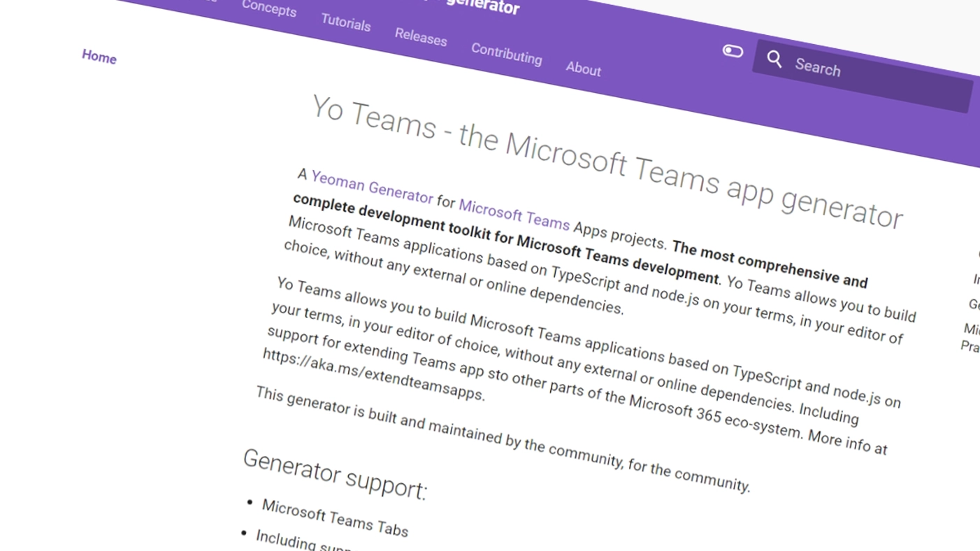Open the Releases menu

(420, 36)
